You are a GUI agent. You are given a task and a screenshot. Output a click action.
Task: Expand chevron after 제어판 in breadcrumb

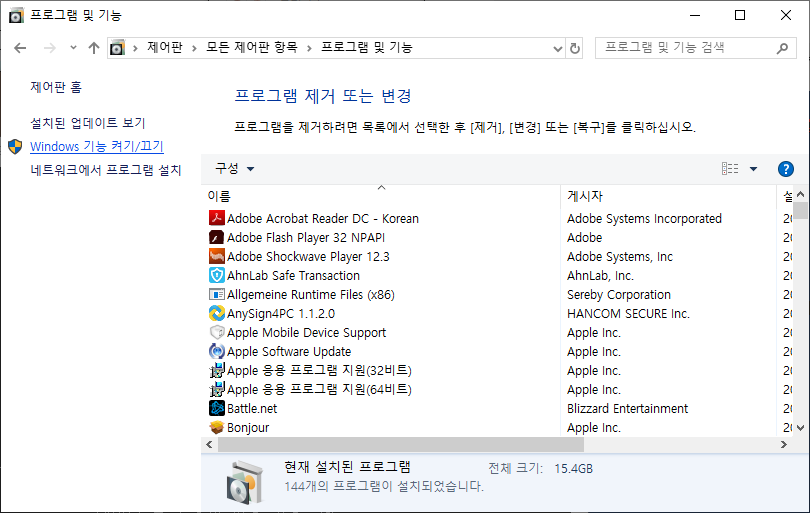(x=194, y=48)
